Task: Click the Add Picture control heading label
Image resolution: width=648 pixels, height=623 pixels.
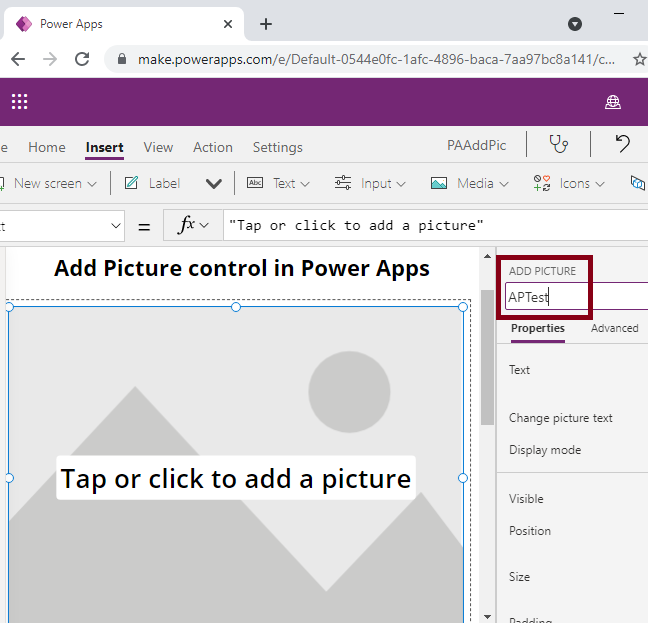Action: tap(242, 269)
